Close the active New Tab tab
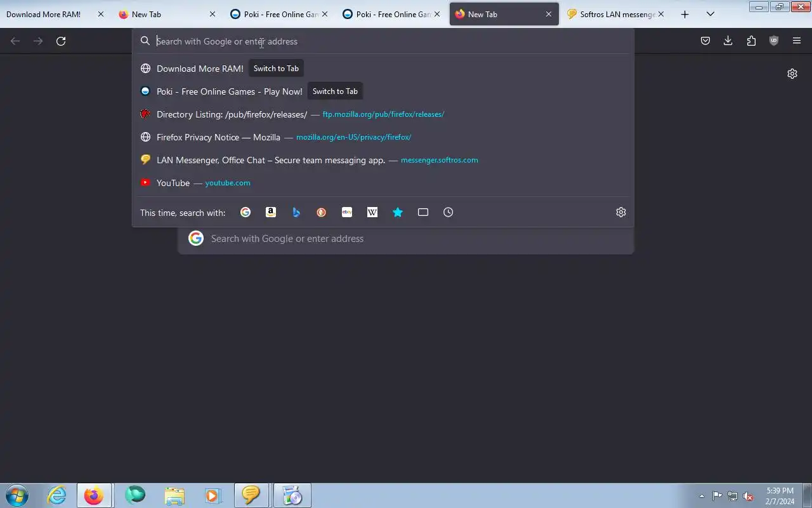Viewport: 812px width, 508px height. point(549,14)
